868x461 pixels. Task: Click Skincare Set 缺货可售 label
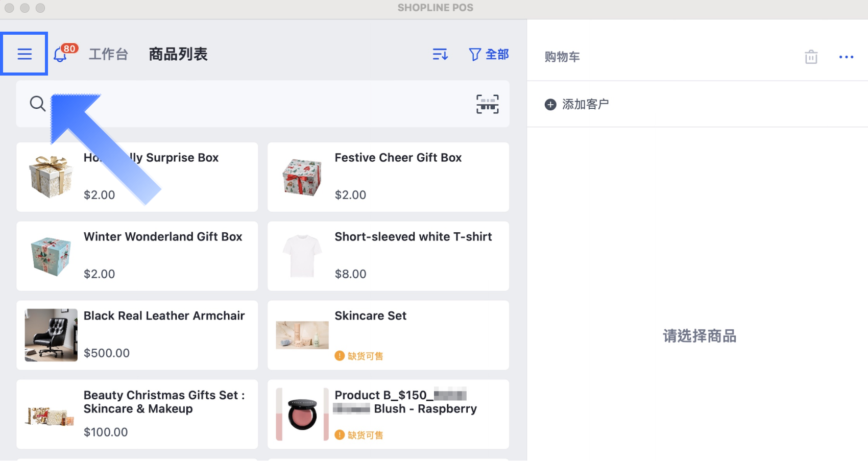click(x=366, y=356)
